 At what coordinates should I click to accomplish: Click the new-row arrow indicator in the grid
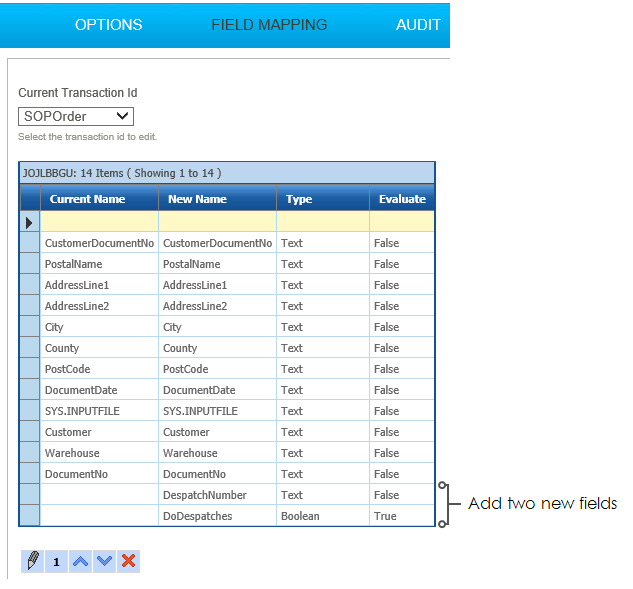coord(29,222)
